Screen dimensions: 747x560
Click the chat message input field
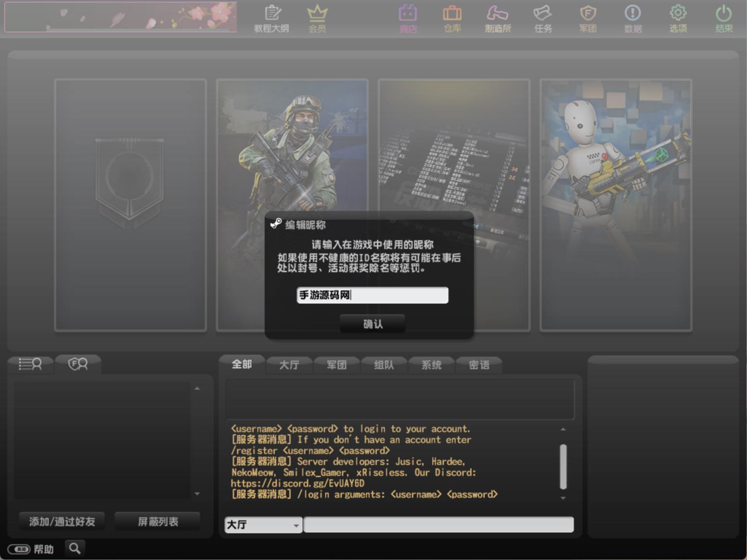tap(438, 525)
